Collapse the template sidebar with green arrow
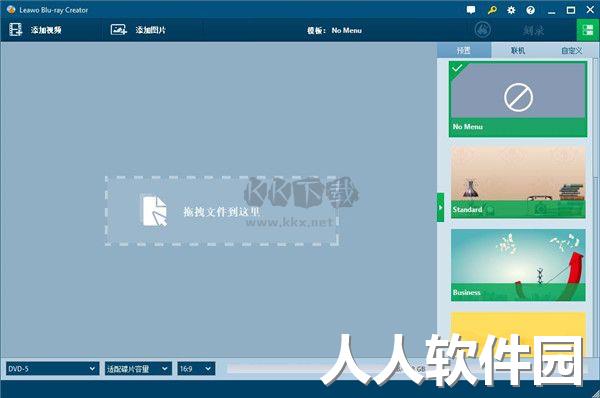 tap(440, 207)
